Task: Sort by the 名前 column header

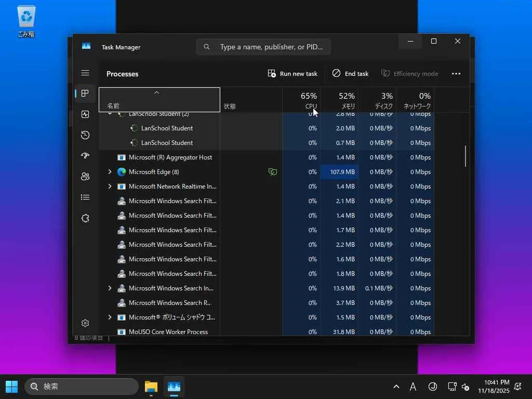Action: tap(159, 100)
